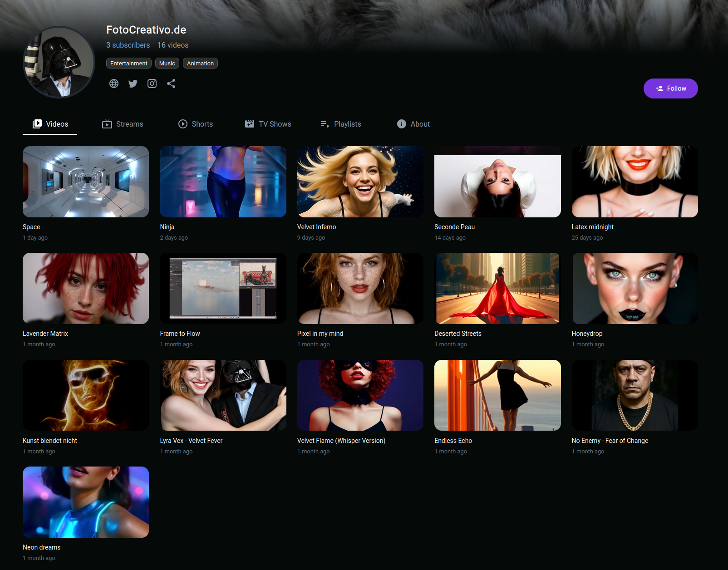Click the Music category tag
Screen dimensions: 728x570
click(x=167, y=64)
